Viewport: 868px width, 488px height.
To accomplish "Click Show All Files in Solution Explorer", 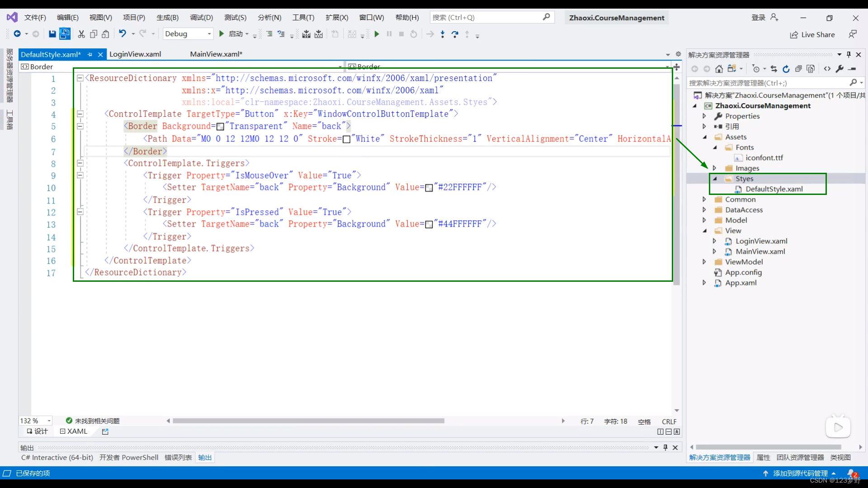I will (x=811, y=69).
